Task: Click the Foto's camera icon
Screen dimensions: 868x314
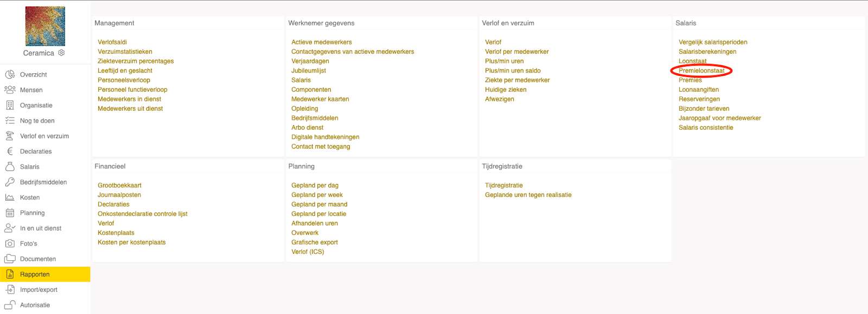Action: click(10, 243)
